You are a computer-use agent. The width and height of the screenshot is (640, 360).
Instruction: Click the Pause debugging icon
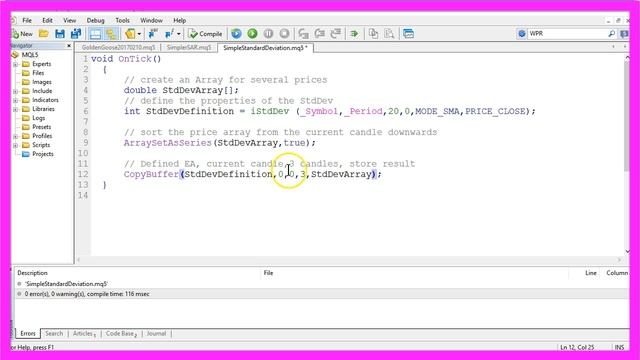coord(268,34)
